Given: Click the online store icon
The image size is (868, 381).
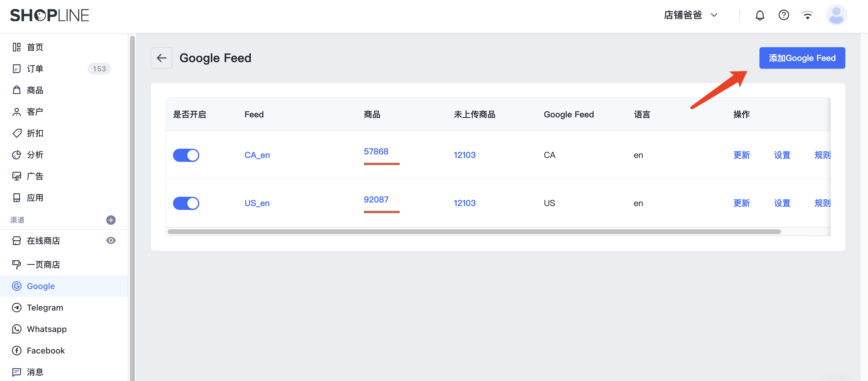Looking at the screenshot, I should coord(16,241).
